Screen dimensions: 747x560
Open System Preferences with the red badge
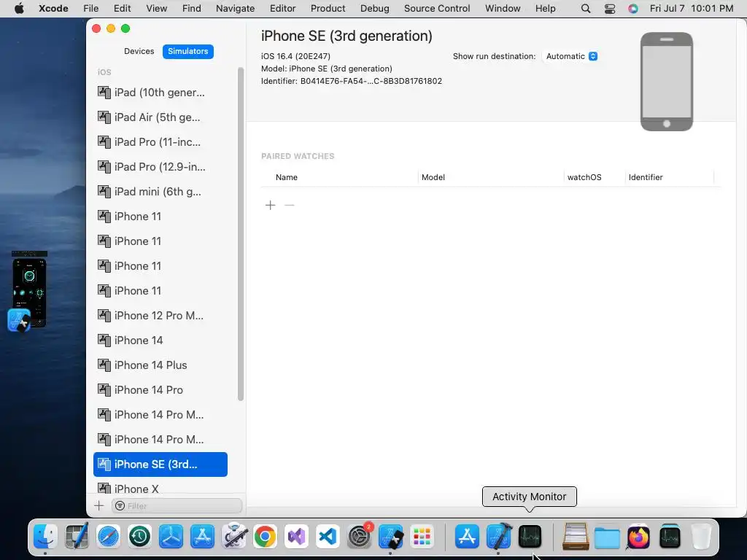360,537
